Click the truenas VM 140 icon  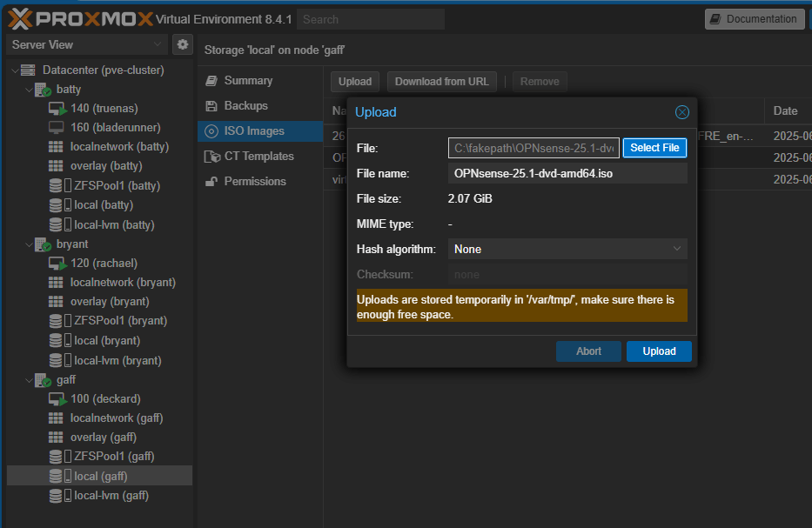pos(57,109)
